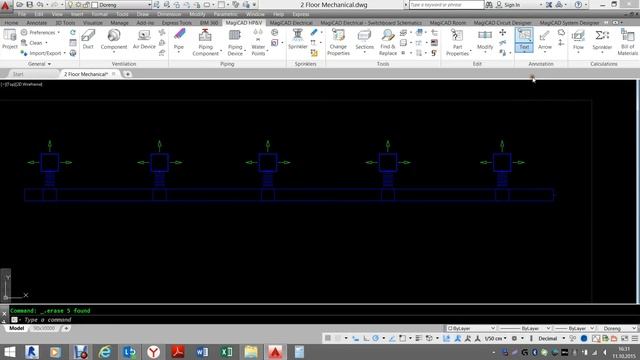Toggle lineweight display in status bar
The width and height of the screenshot is (640, 360).
pos(418,338)
